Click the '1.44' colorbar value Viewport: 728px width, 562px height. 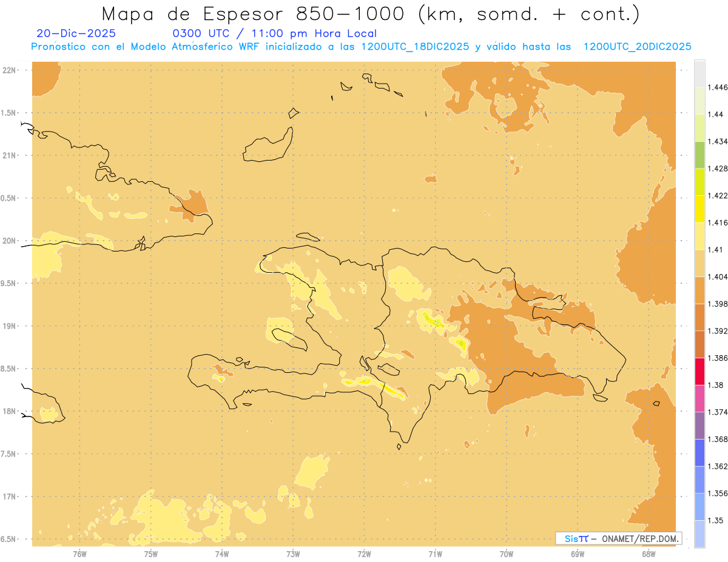click(x=715, y=115)
